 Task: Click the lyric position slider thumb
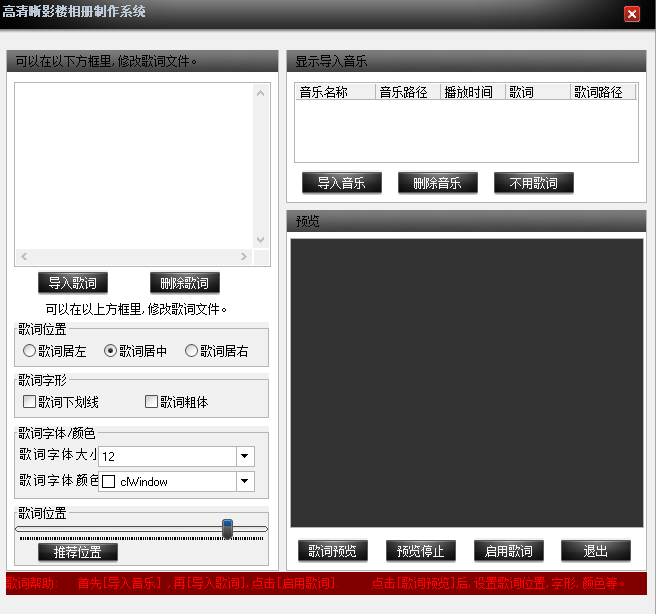click(227, 529)
